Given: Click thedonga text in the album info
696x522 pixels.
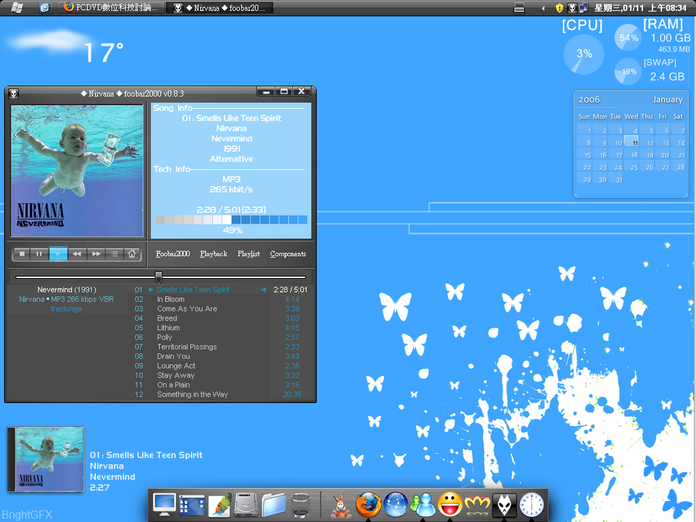Looking at the screenshot, I should coord(66,309).
